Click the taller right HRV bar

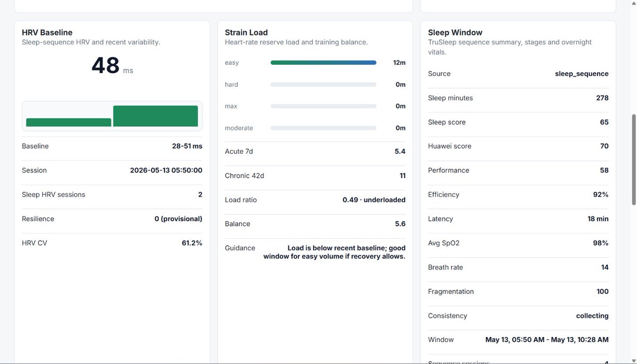pyautogui.click(x=156, y=116)
